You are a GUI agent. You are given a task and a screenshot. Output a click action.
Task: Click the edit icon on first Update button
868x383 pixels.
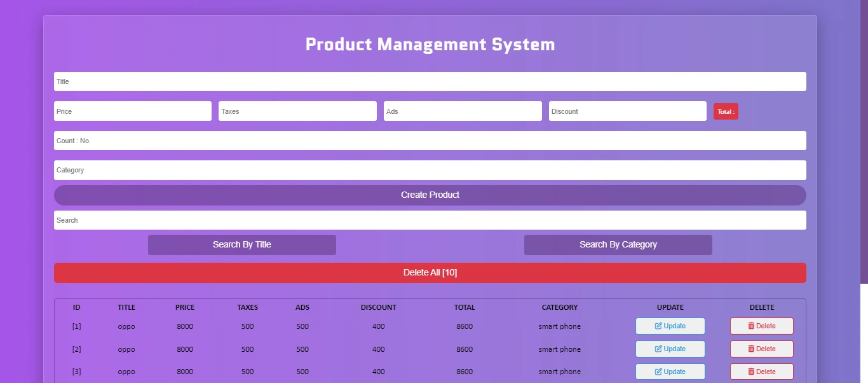659,326
